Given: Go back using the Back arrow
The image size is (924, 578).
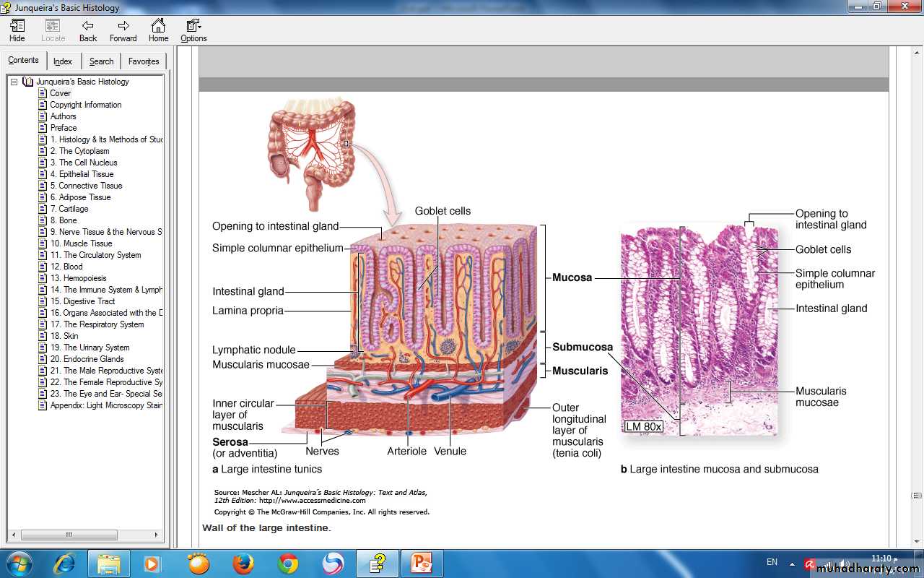Looking at the screenshot, I should click(x=88, y=30).
